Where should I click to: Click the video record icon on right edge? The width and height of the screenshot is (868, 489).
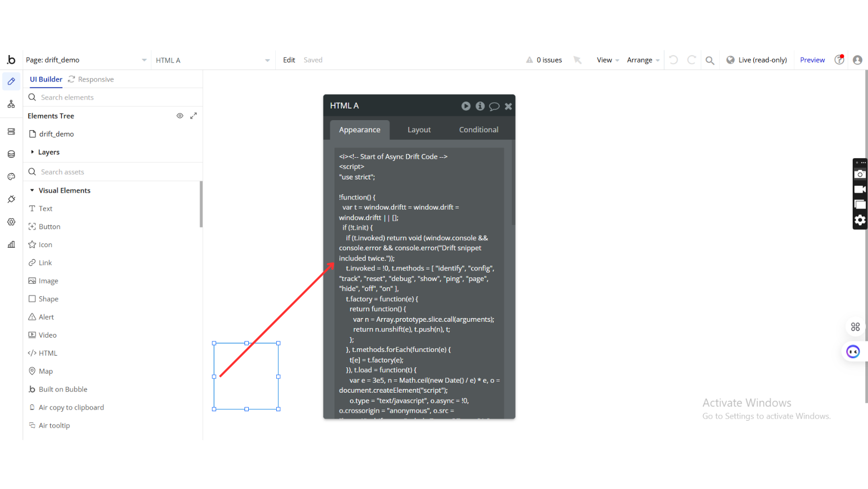pyautogui.click(x=860, y=189)
